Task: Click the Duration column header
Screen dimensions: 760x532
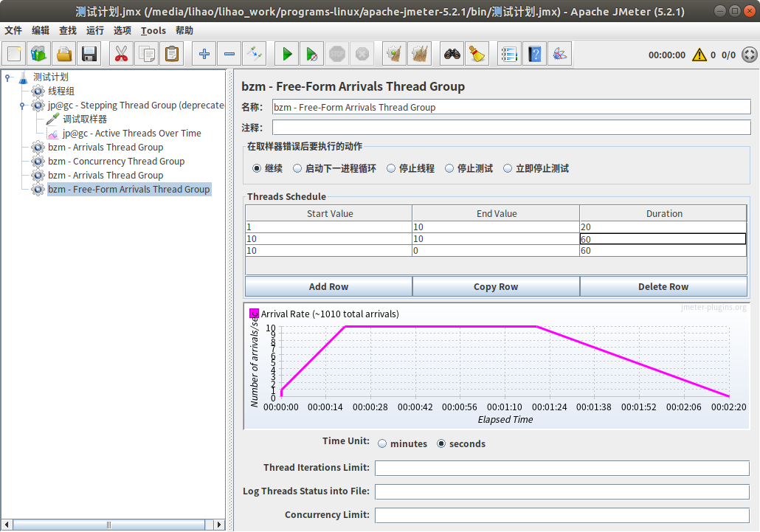Action: pyautogui.click(x=663, y=214)
